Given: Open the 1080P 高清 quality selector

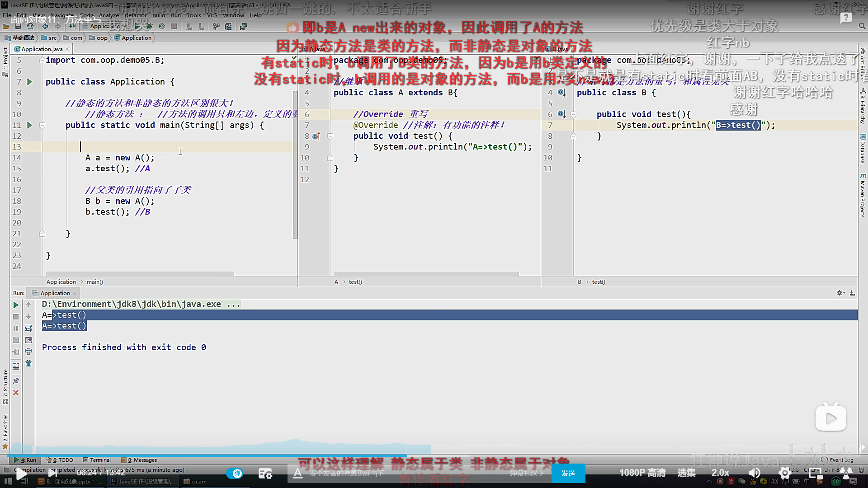Looking at the screenshot, I should [x=642, y=473].
